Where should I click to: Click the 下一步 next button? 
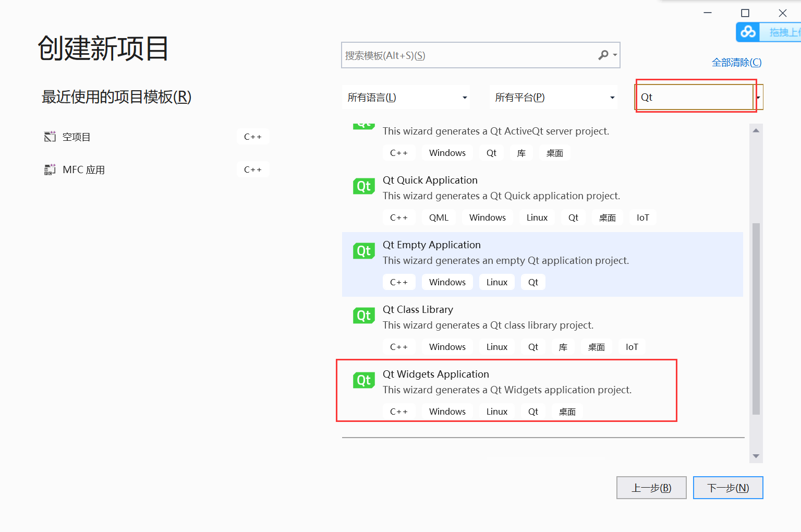(728, 488)
